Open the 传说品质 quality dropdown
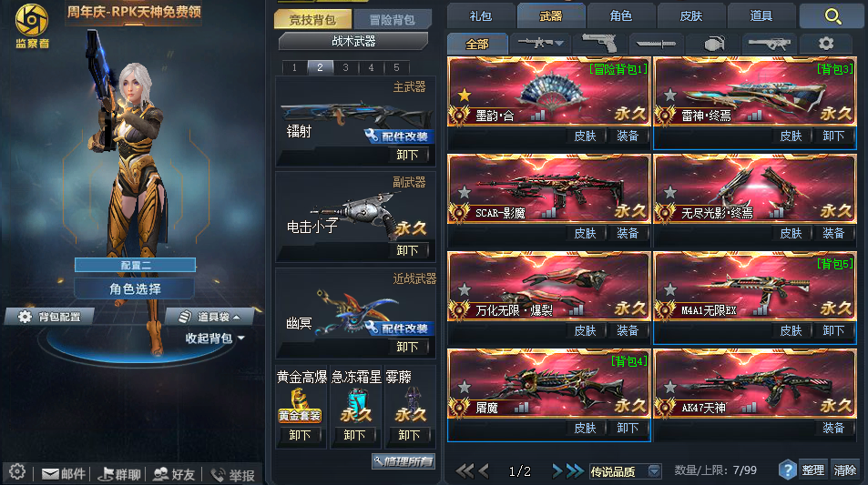868x485 pixels. point(654,471)
